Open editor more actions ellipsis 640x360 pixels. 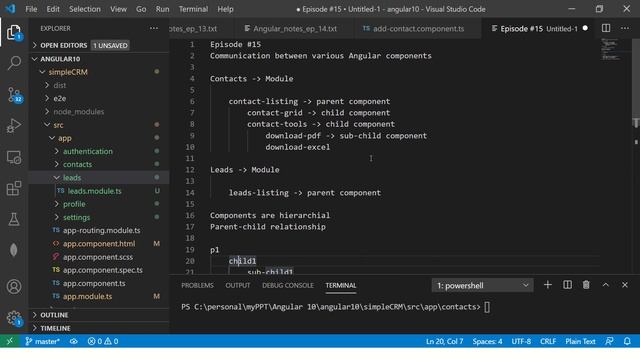(625, 28)
